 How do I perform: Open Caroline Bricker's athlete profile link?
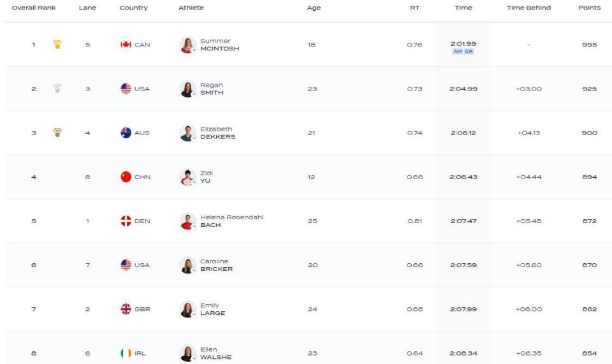click(216, 265)
